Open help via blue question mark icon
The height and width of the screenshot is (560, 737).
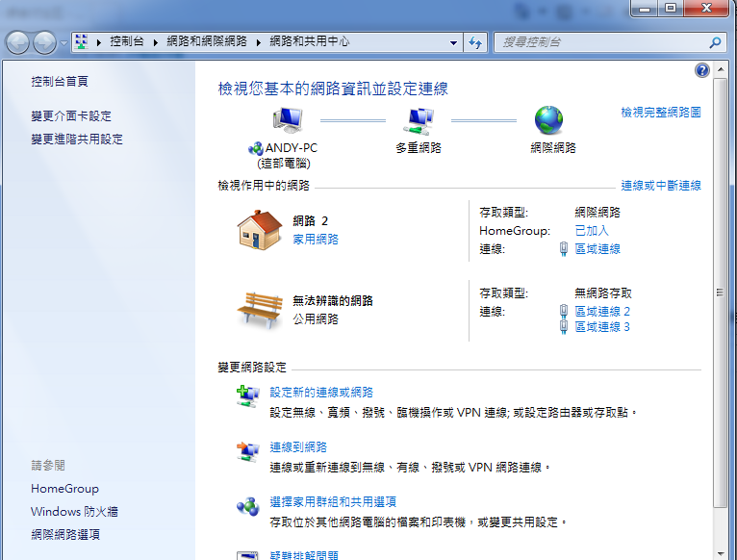click(701, 71)
